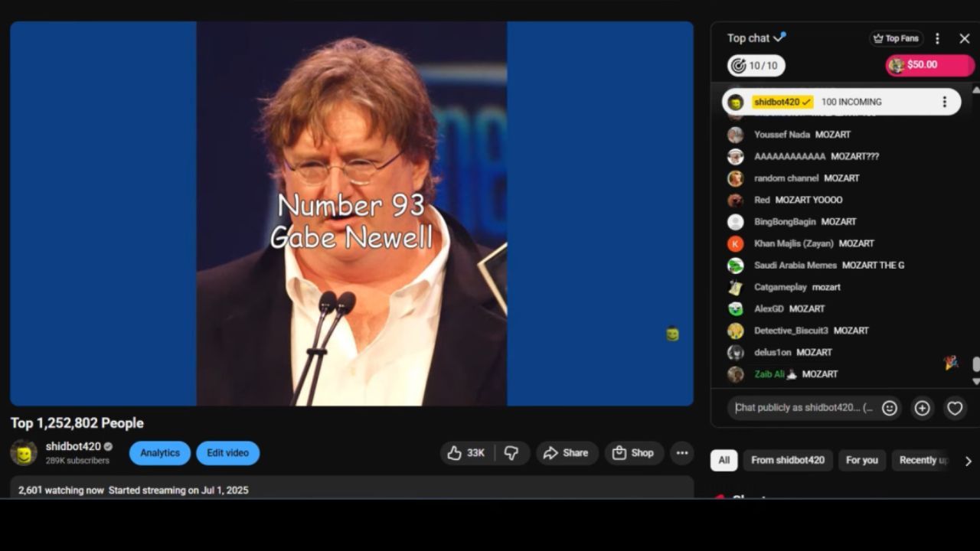
Task: Click the Edit video button
Action: pos(227,453)
